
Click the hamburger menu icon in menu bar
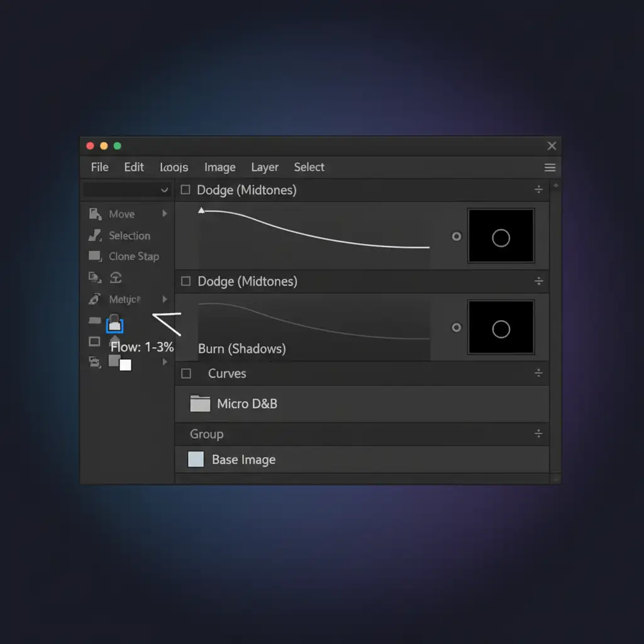[x=550, y=167]
